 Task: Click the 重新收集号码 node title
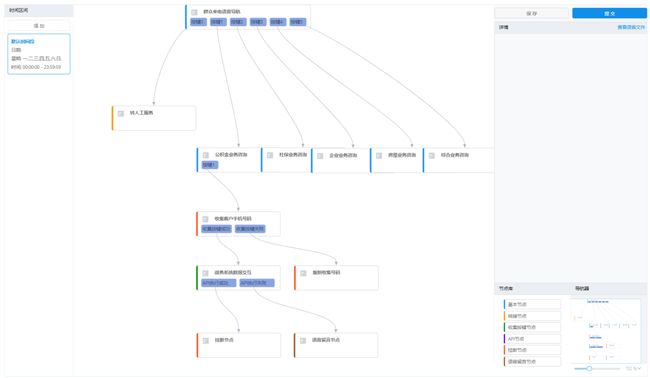tap(326, 272)
